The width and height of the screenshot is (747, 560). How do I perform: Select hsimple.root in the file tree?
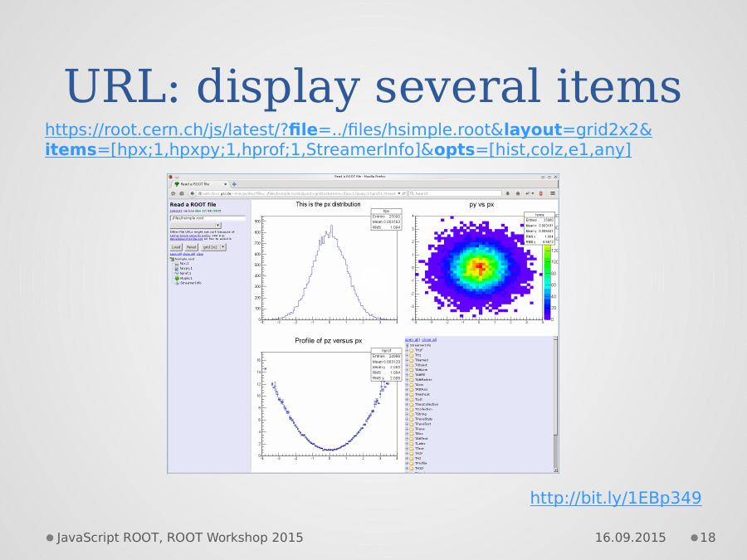[184, 259]
